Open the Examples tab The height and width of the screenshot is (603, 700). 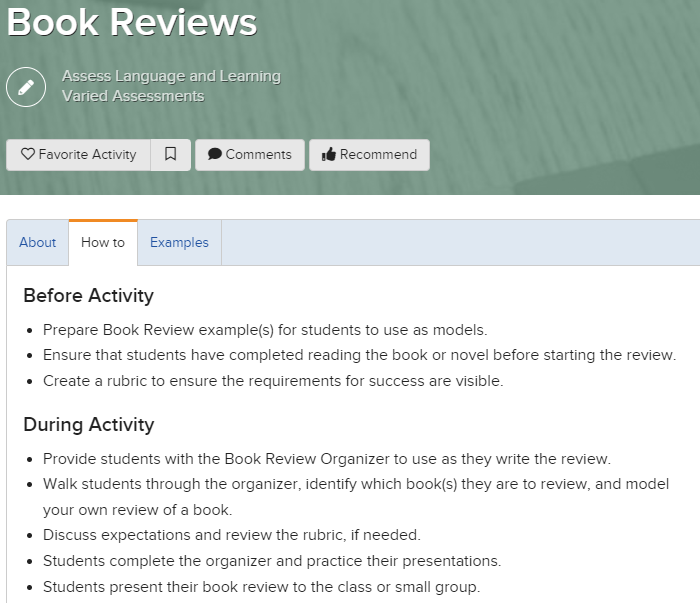[179, 242]
